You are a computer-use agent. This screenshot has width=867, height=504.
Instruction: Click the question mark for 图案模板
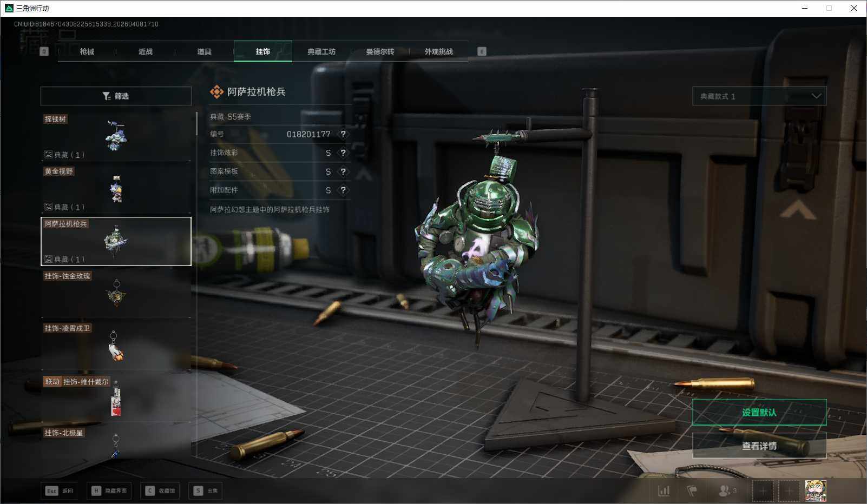[343, 171]
